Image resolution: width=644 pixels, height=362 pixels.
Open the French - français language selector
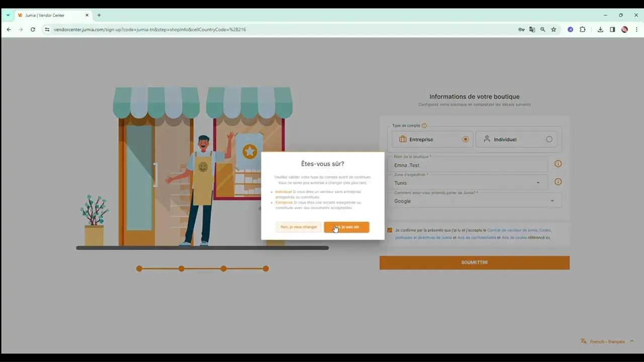click(x=607, y=341)
